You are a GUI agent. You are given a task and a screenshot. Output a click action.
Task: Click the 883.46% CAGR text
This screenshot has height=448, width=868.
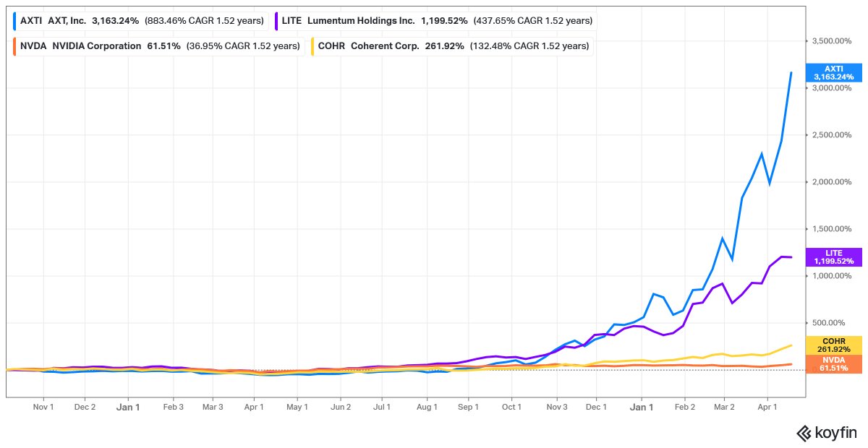click(204, 21)
